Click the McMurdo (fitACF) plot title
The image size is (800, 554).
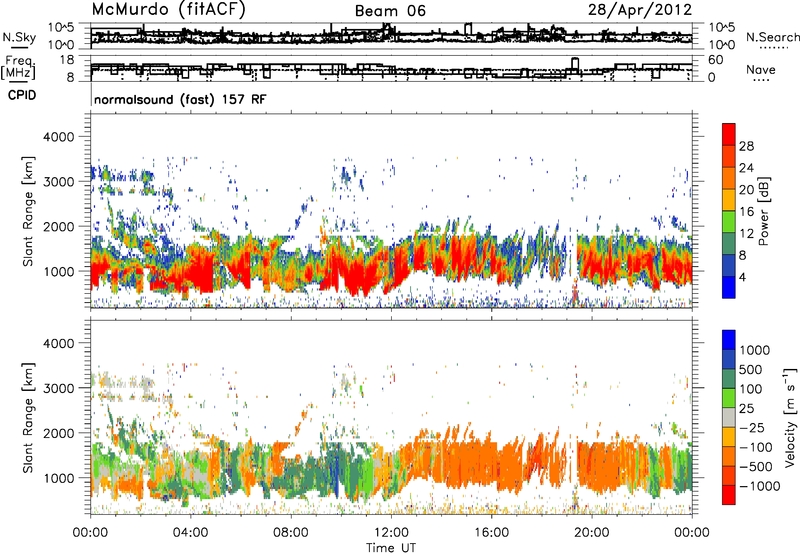pos(168,10)
